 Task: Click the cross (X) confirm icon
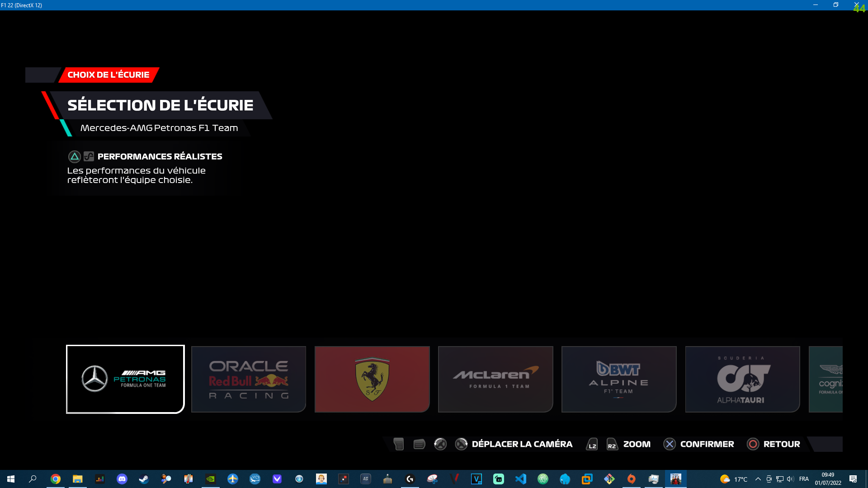670,444
